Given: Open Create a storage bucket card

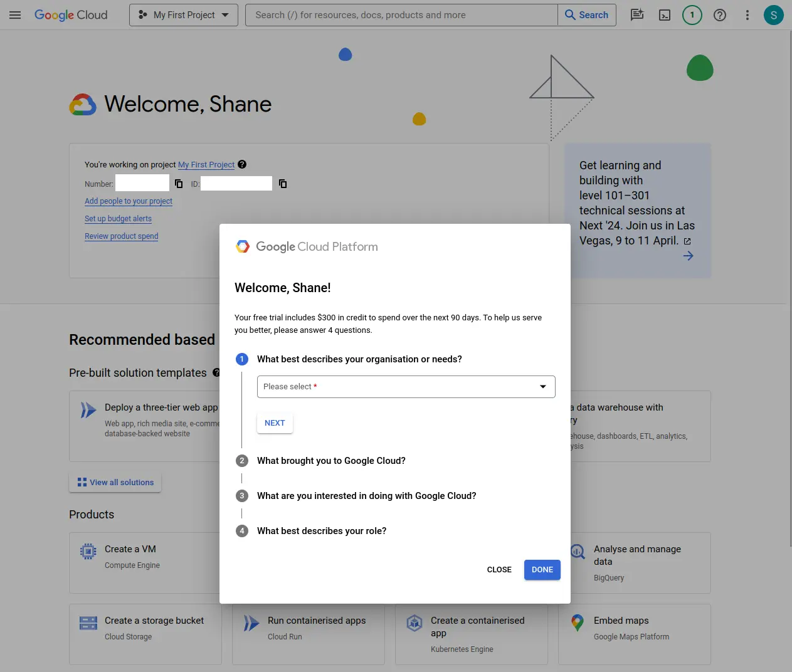Looking at the screenshot, I should [x=145, y=634].
